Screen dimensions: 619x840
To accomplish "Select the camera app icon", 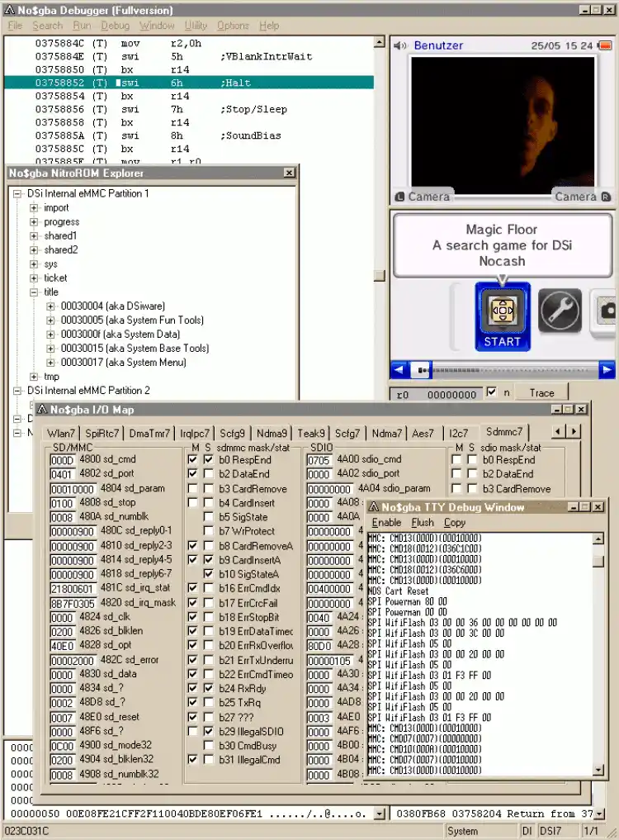I will click(x=606, y=311).
